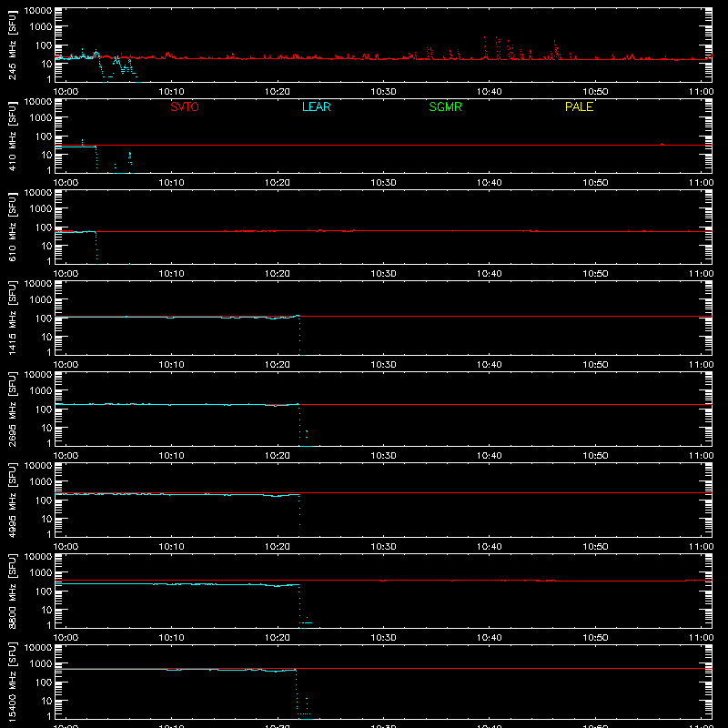
Task: Click the 10:50 tick label below 610 MHz plot
Action: pos(595,274)
